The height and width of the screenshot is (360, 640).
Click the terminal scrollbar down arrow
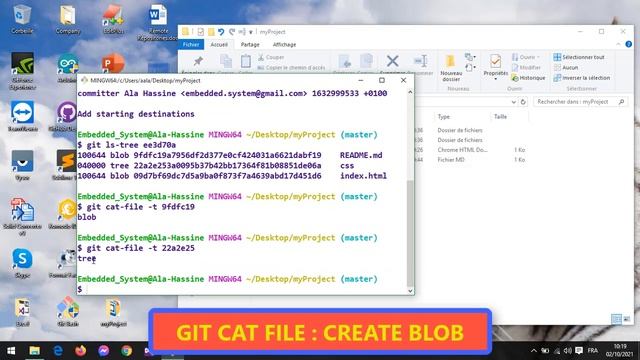click(x=410, y=291)
